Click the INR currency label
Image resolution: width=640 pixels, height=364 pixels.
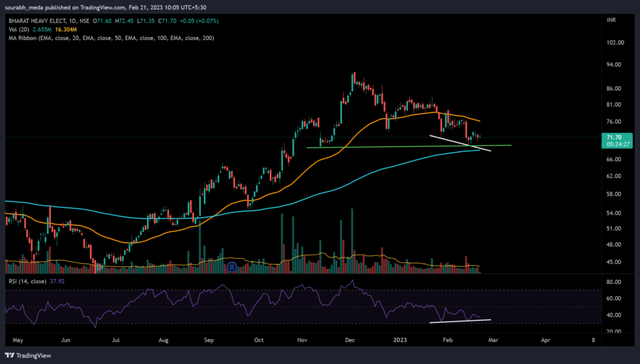[611, 20]
